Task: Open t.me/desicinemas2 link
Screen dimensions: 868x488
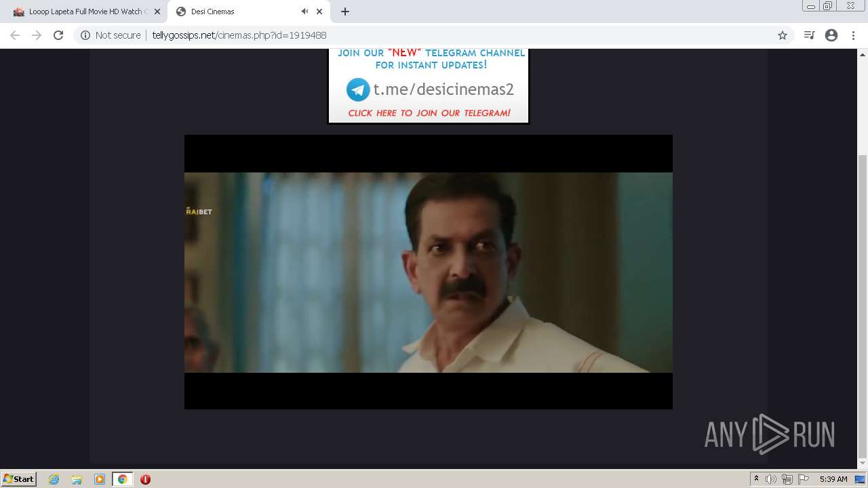Action: point(443,89)
